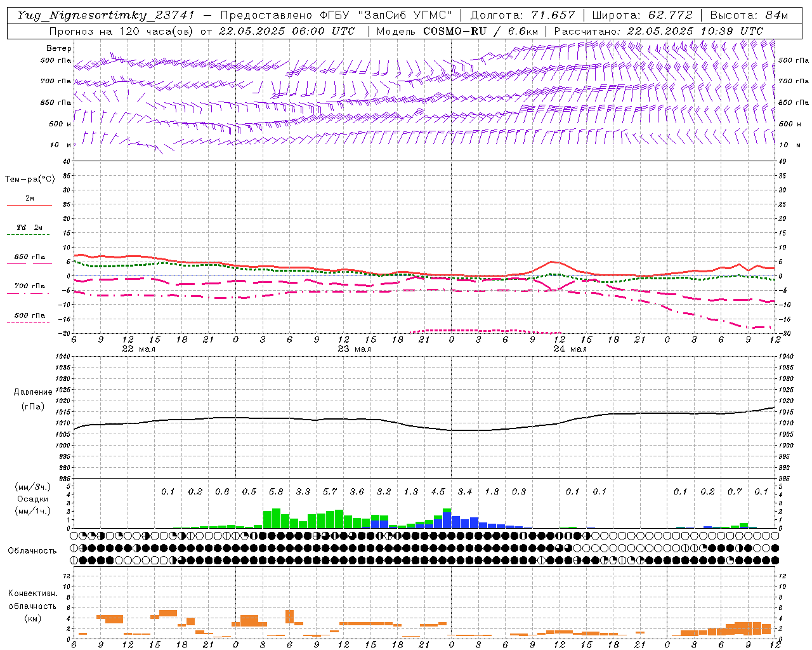Click the 3.3 precipitation total value

[303, 492]
